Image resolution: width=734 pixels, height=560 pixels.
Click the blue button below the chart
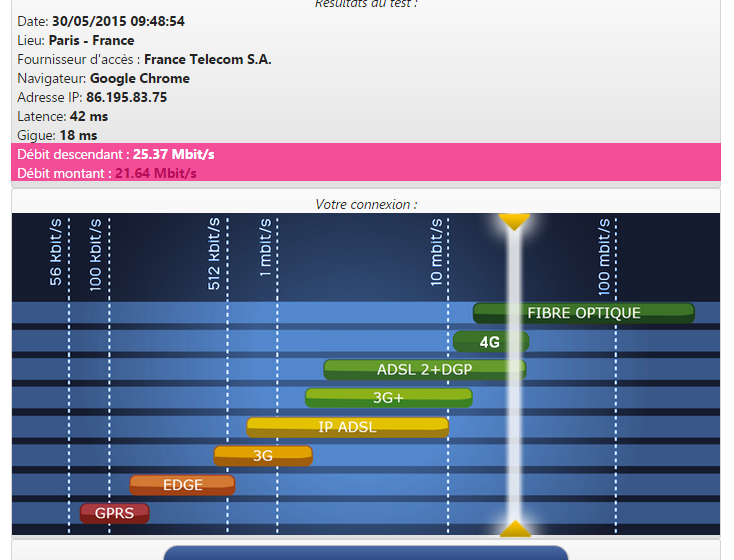366,553
